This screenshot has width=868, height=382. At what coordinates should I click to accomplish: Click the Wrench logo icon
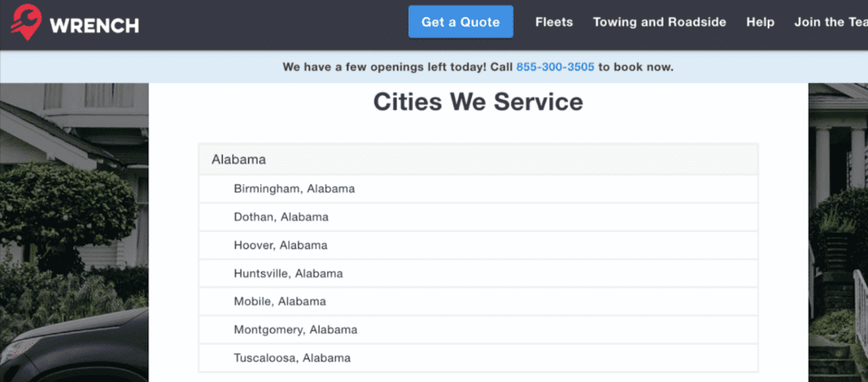[x=25, y=22]
